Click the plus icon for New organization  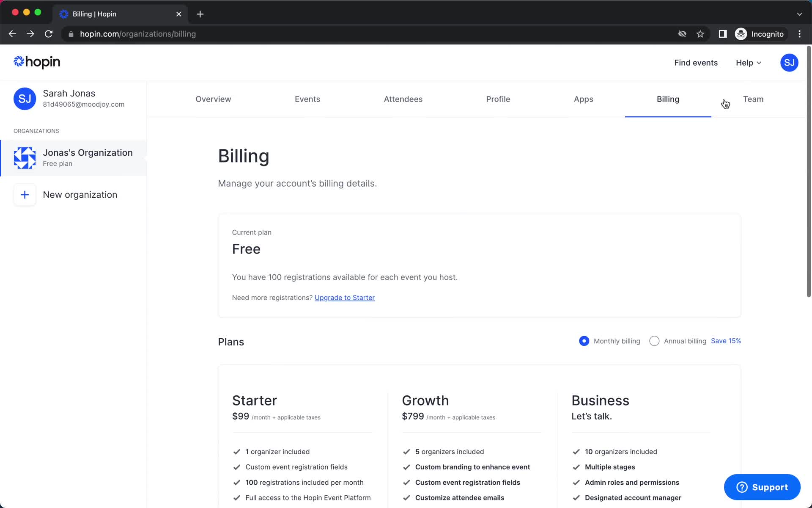[25, 195]
